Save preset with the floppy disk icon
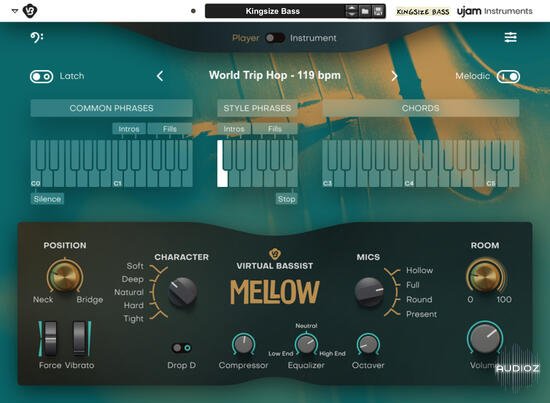This screenshot has height=403, width=550. 378,11
